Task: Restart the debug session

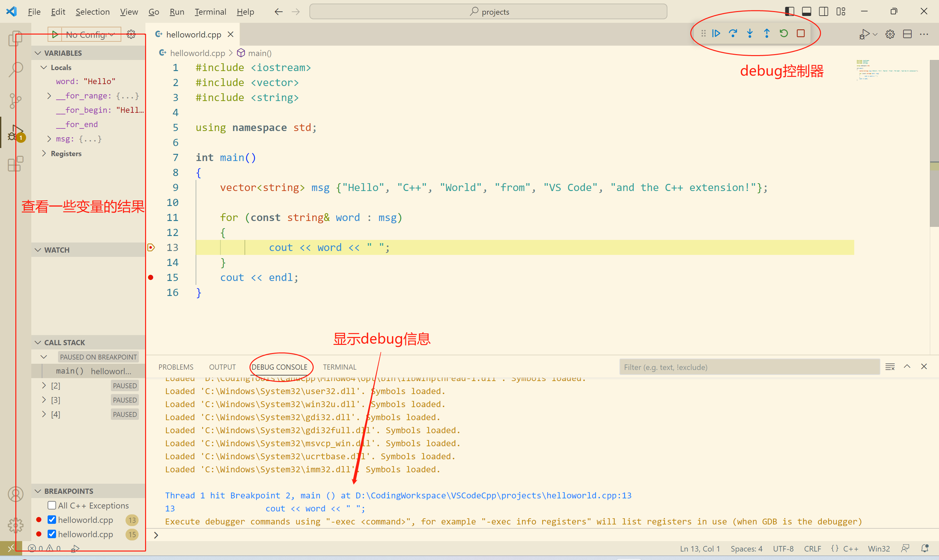Action: point(784,34)
